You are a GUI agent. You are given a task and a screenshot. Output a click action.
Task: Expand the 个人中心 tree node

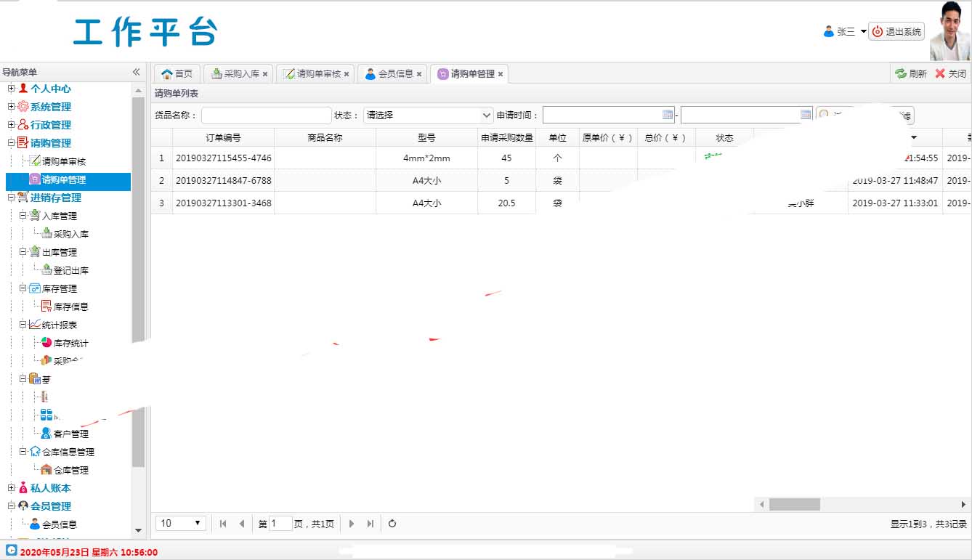click(x=11, y=89)
